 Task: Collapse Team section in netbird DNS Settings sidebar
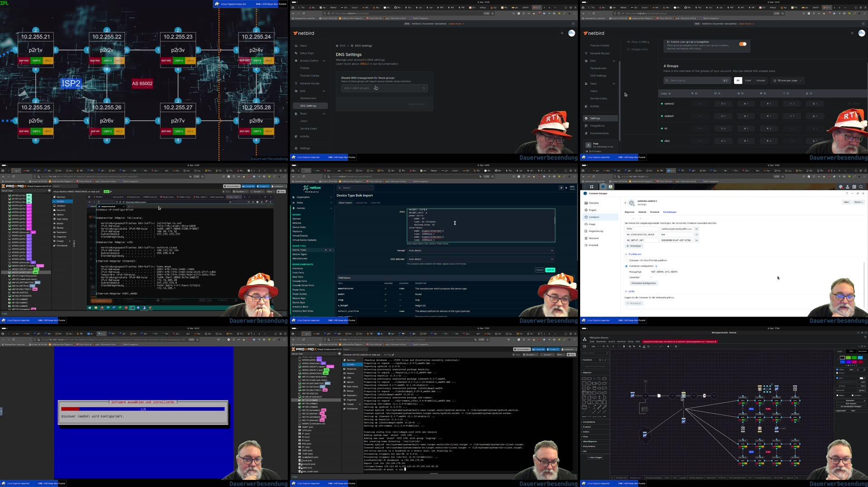coord(324,114)
